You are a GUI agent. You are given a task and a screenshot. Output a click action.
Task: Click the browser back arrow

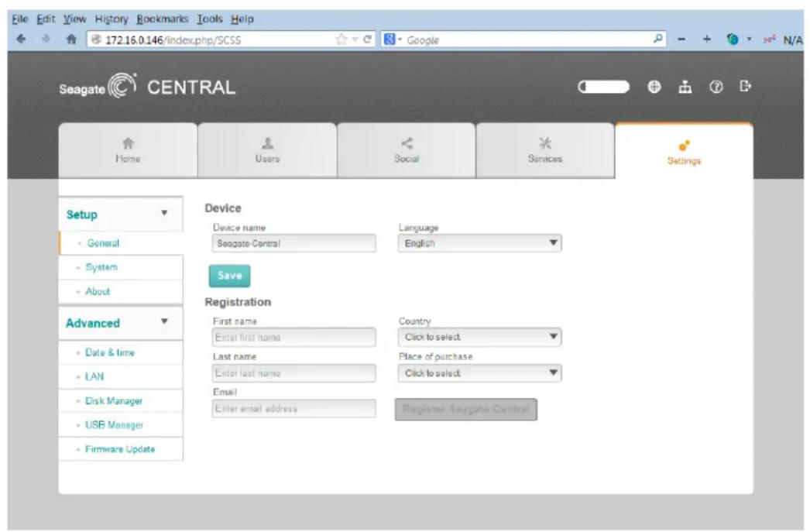21,39
